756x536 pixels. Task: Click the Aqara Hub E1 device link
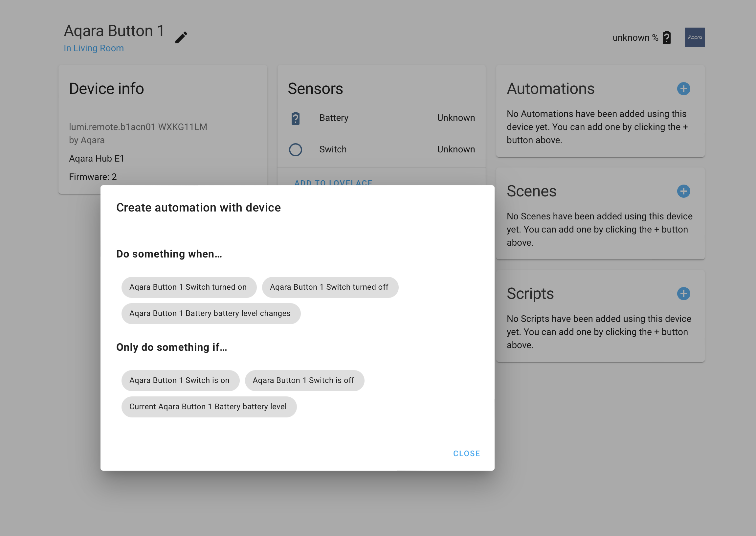pyautogui.click(x=96, y=158)
